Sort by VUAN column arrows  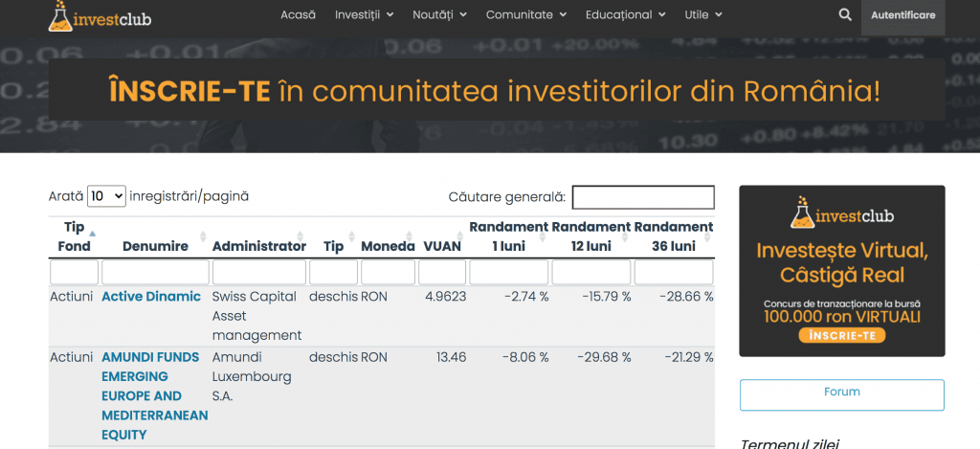coord(460,237)
